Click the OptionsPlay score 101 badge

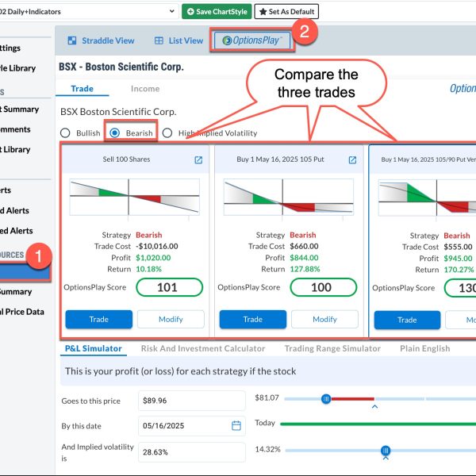170,287
